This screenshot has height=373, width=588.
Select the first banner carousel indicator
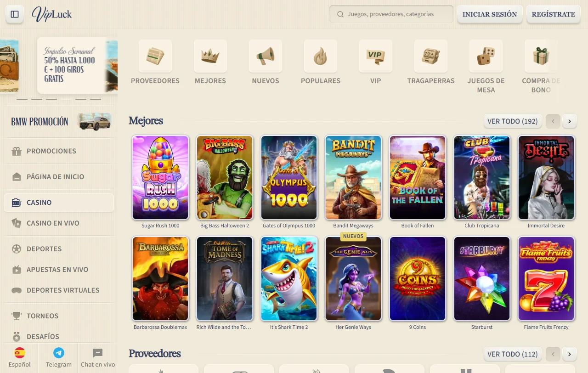pos(22,99)
